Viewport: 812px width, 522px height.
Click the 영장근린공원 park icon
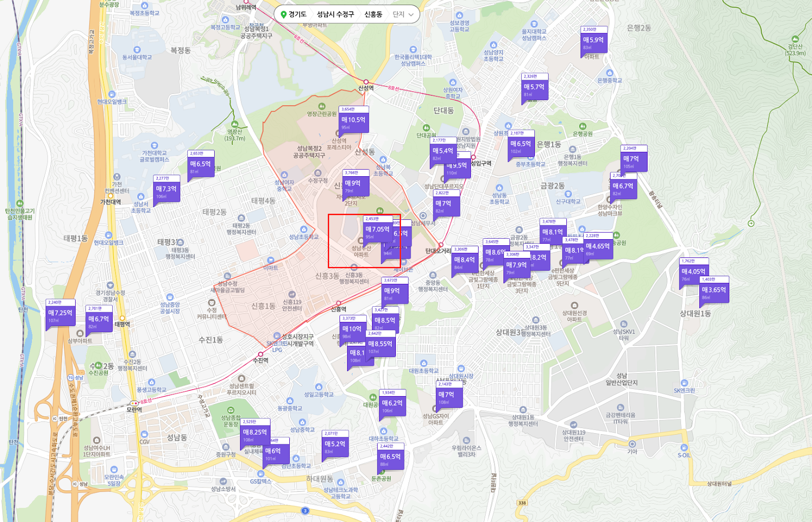click(322, 107)
